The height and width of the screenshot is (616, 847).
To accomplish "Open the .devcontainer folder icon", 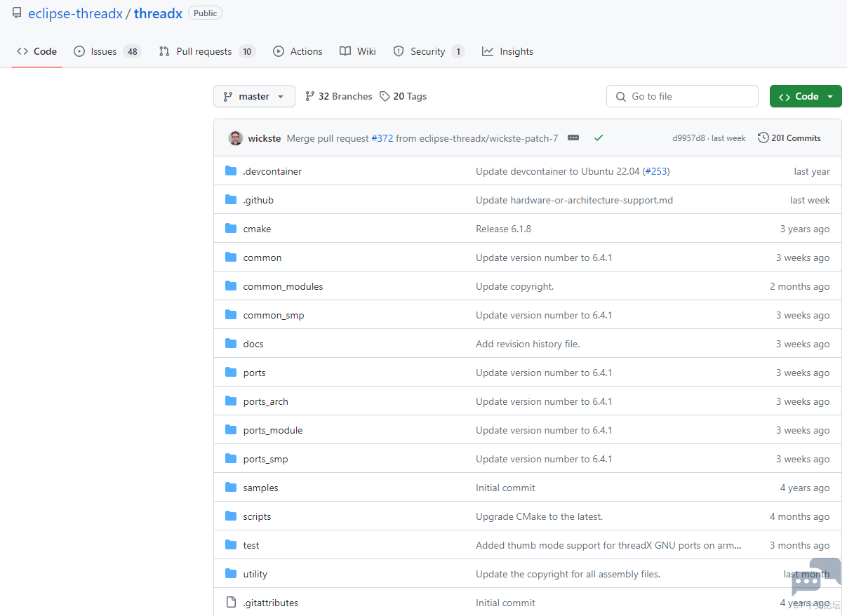I will pyautogui.click(x=231, y=171).
